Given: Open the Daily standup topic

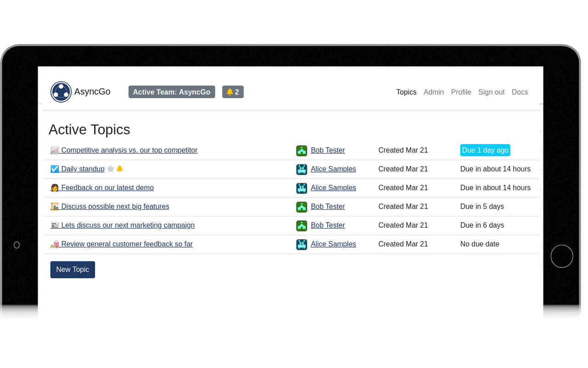Looking at the screenshot, I should (78, 169).
